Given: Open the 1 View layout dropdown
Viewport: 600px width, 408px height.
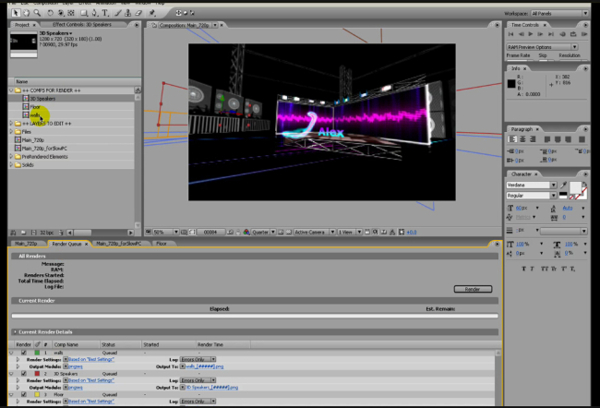Looking at the screenshot, I should (350, 232).
